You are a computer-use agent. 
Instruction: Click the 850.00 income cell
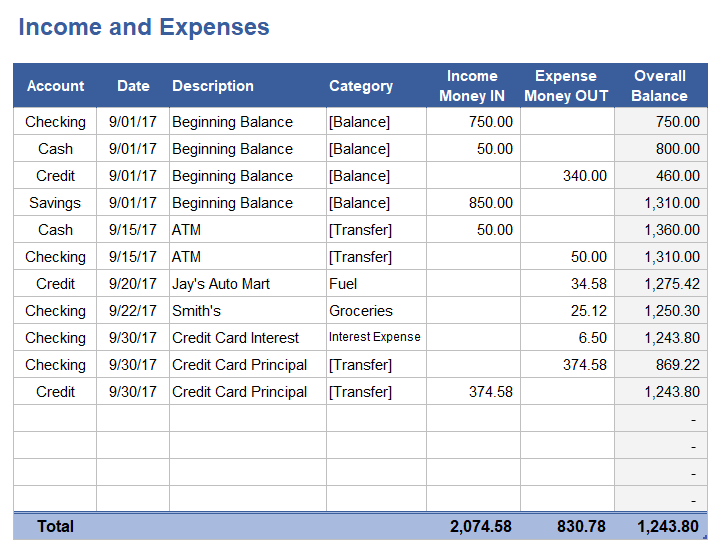click(x=490, y=203)
